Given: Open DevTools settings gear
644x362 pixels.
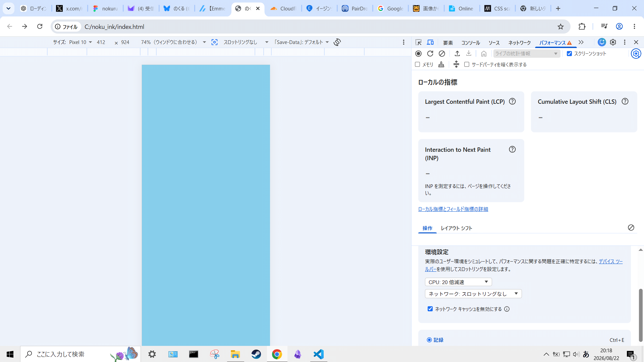Looking at the screenshot, I should 613,42.
